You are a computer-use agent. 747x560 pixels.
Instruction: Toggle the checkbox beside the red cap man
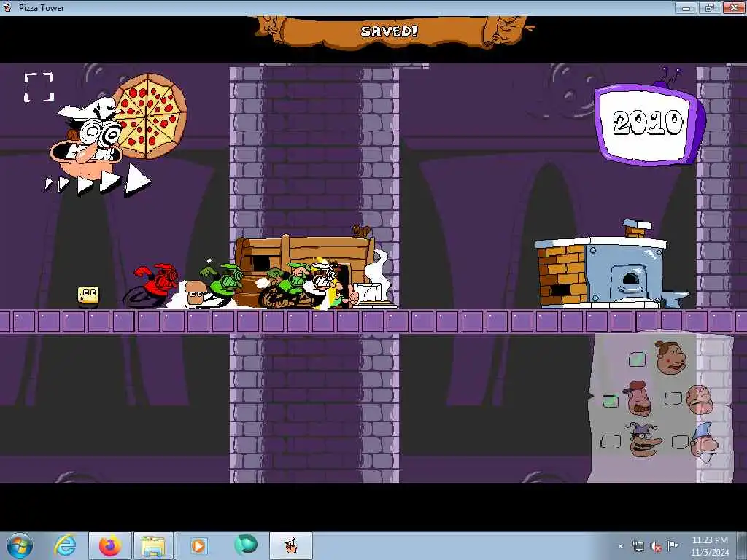coord(610,402)
